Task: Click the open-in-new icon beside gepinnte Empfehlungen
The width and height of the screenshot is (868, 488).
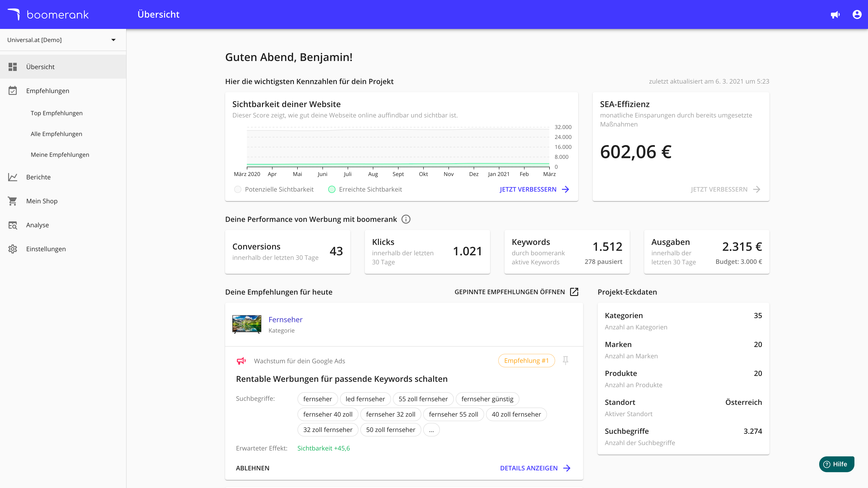Action: 574,292
